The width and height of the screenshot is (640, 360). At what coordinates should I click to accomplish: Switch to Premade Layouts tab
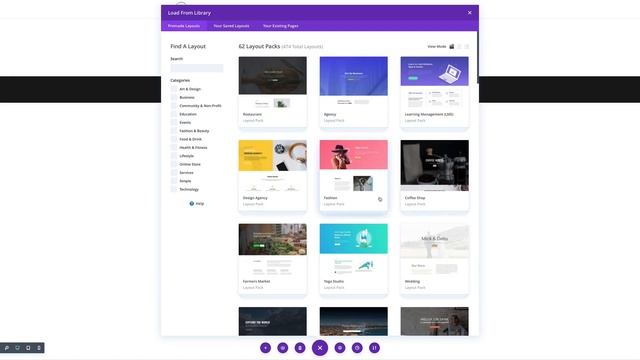[184, 26]
